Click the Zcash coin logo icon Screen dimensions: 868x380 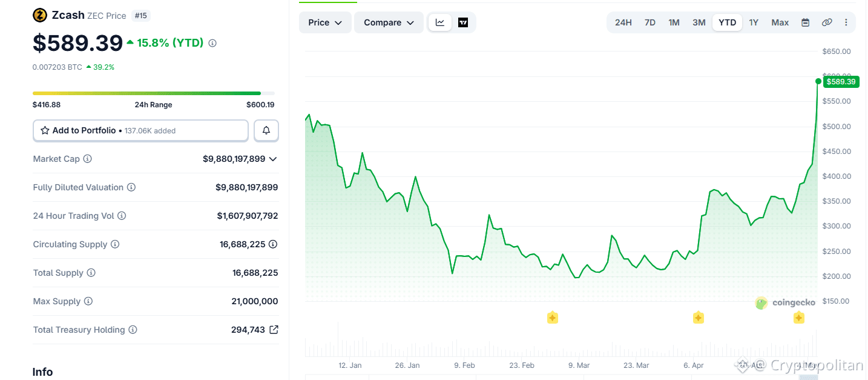[40, 16]
